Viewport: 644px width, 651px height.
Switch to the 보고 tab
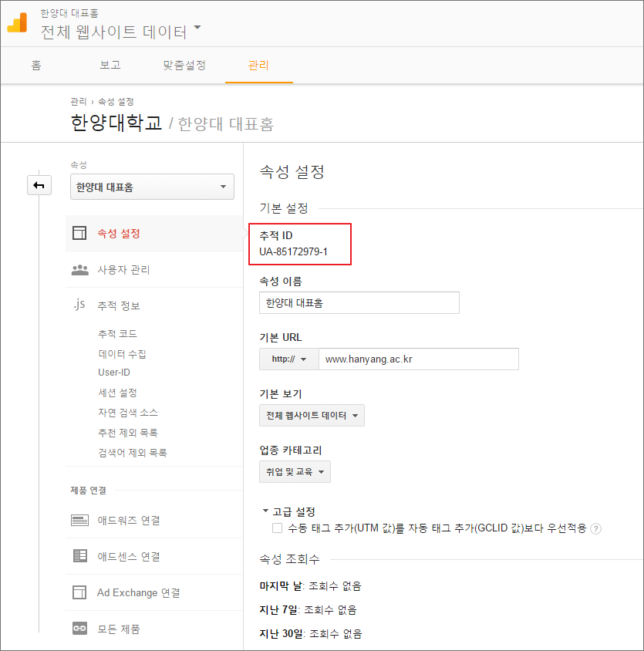tap(110, 66)
